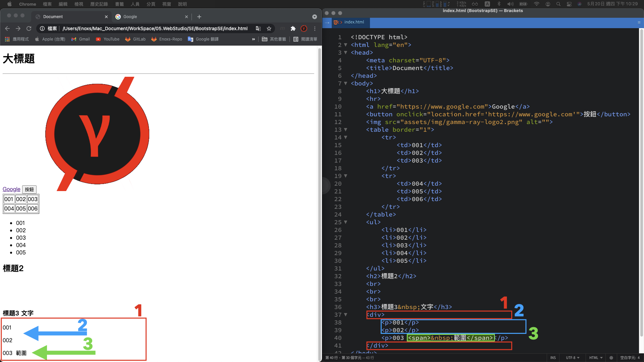Open the volume status icon
This screenshot has width=644, height=362.
pos(511,4)
